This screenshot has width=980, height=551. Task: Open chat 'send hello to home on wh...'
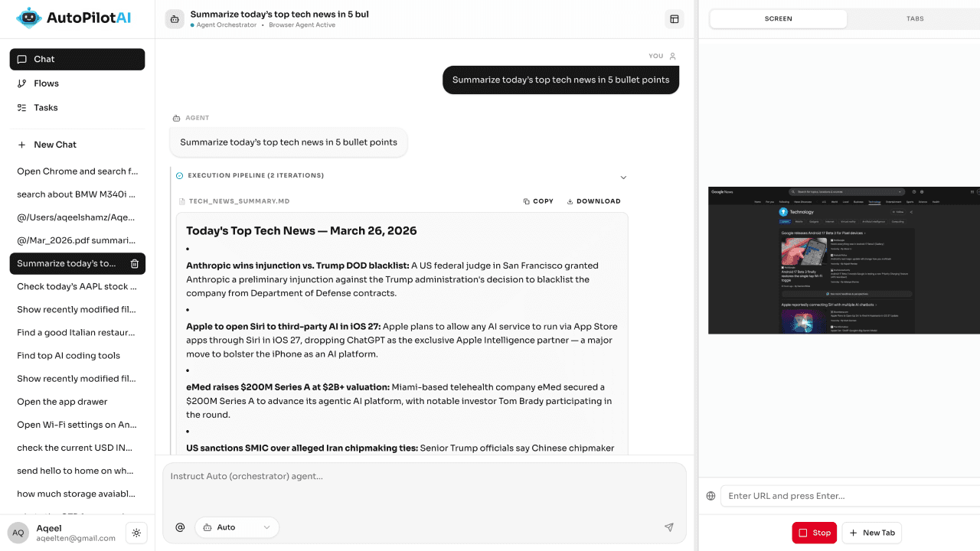click(x=77, y=471)
